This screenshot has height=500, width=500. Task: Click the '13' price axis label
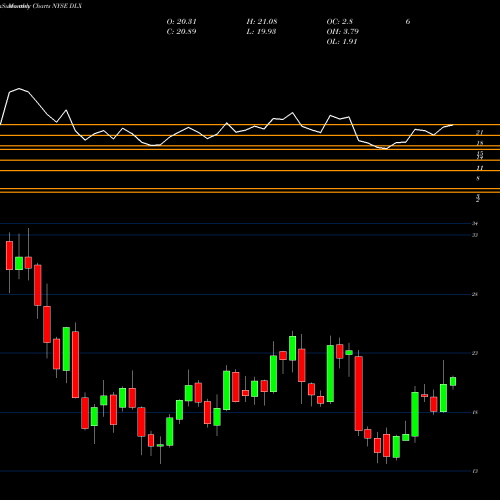(475, 471)
